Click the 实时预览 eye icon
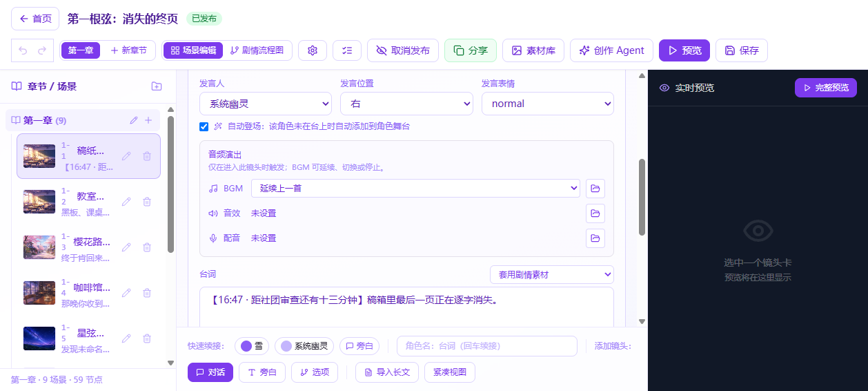Image resolution: width=868 pixels, height=391 pixels. [x=664, y=88]
